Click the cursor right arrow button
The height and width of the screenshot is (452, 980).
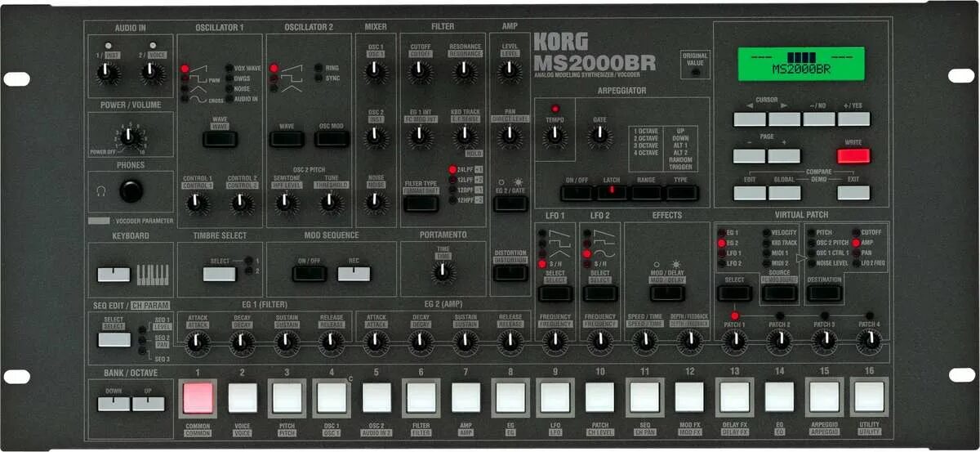(x=784, y=119)
